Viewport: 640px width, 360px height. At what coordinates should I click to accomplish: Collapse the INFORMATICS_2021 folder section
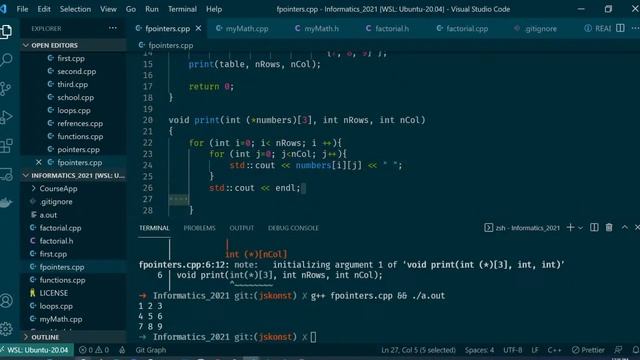pos(73,176)
